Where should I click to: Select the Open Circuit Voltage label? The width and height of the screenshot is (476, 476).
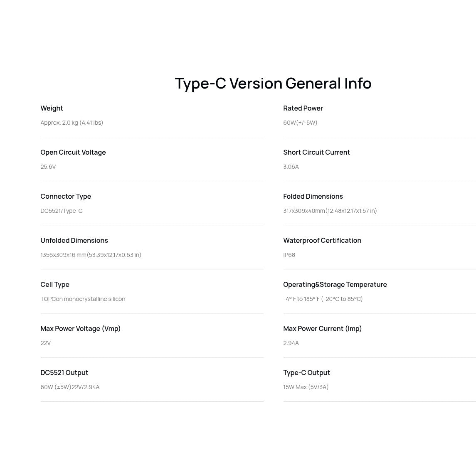[x=73, y=153]
